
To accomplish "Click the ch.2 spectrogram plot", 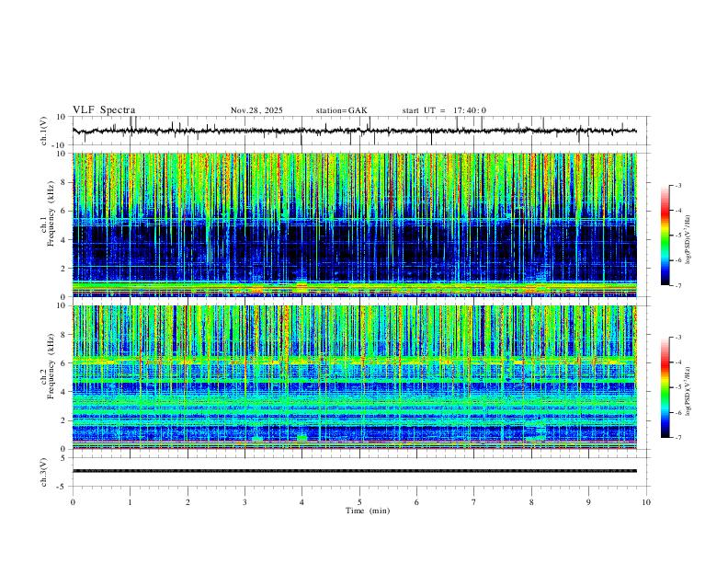I will coord(354,377).
